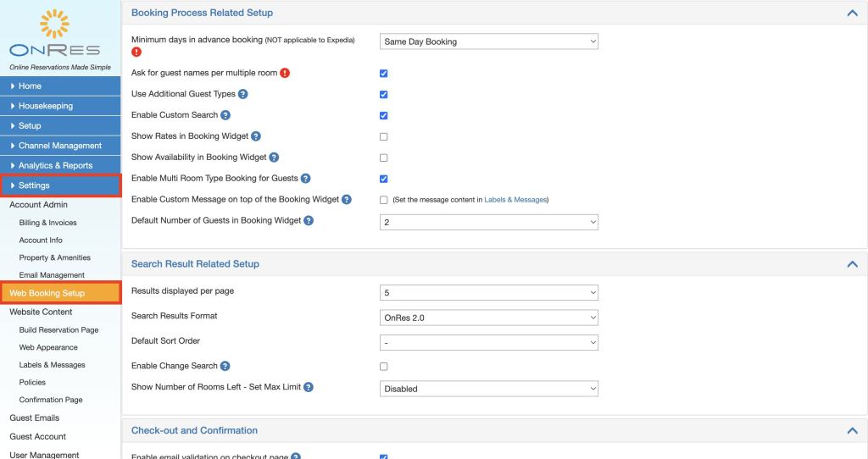This screenshot has width=868, height=459.
Task: Click red warning icon beside Ask for guest names
Action: click(x=285, y=73)
